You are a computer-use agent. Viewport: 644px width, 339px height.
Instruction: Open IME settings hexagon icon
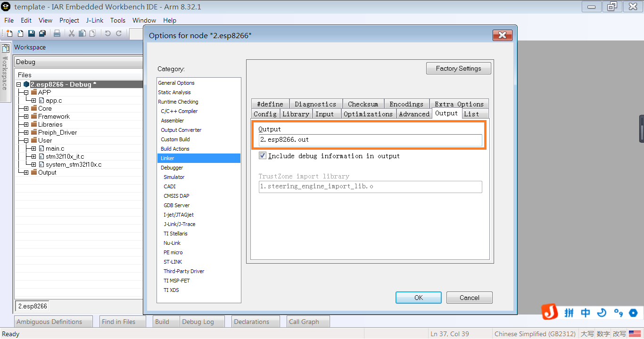(x=634, y=313)
